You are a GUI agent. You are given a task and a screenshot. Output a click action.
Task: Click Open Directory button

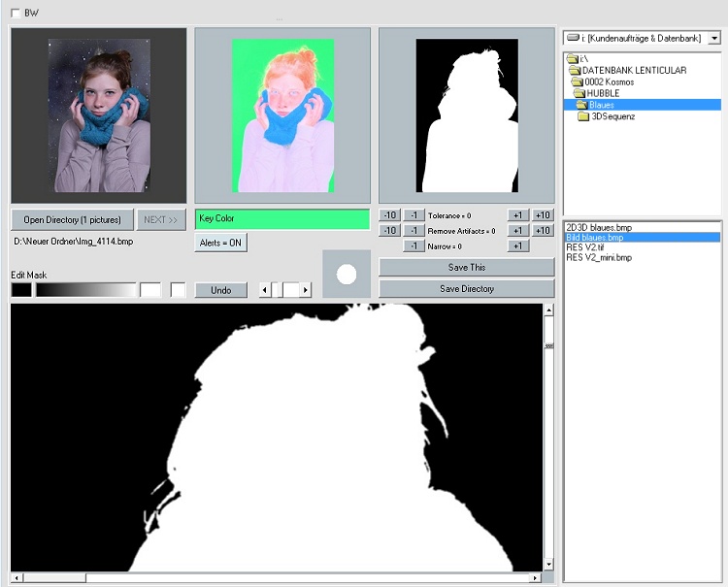pyautogui.click(x=72, y=220)
